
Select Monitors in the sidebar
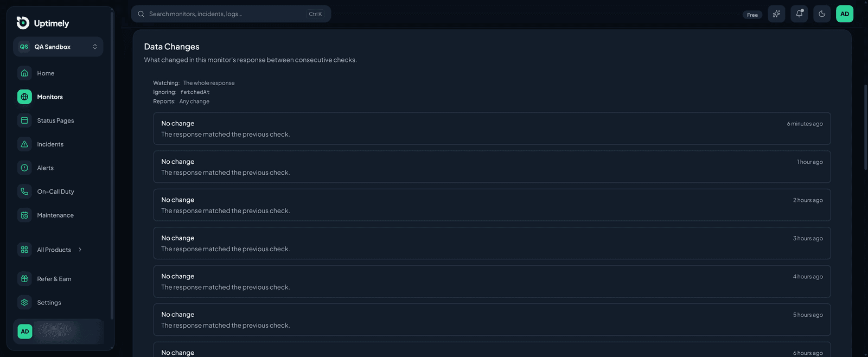click(50, 97)
